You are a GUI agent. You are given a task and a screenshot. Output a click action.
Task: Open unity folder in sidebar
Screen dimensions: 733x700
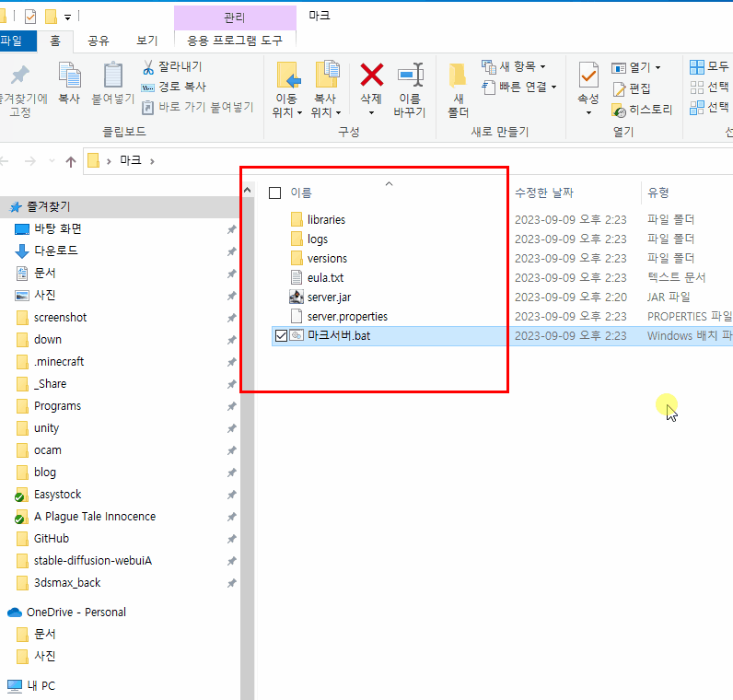[x=46, y=428]
